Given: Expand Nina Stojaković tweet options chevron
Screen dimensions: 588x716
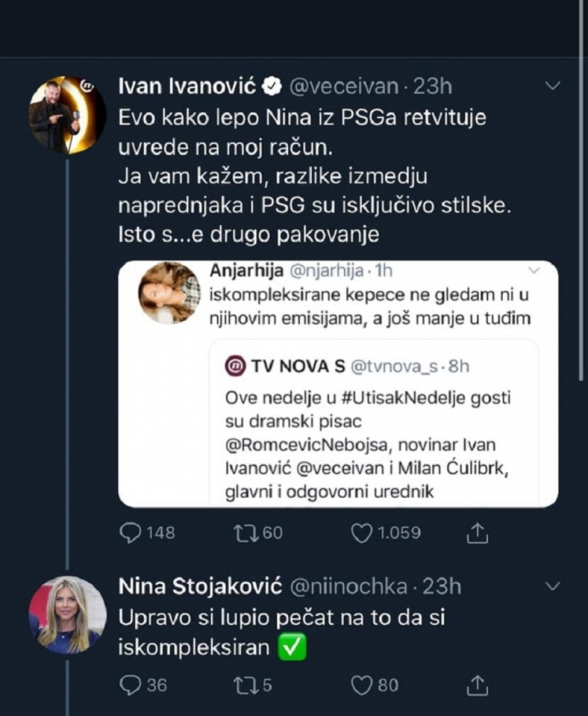Looking at the screenshot, I should coord(552,585).
